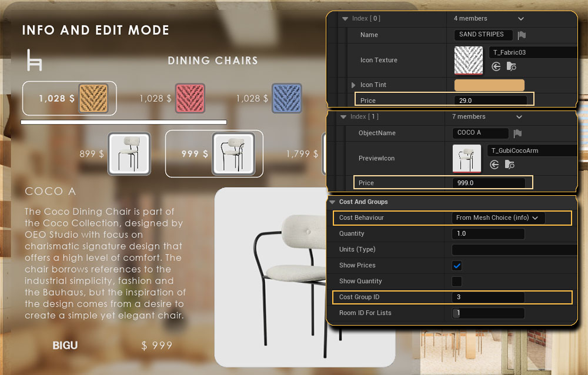Image resolution: width=588 pixels, height=375 pixels.
Task: Click the Coco A 999 $ chair icon
Action: (x=233, y=154)
